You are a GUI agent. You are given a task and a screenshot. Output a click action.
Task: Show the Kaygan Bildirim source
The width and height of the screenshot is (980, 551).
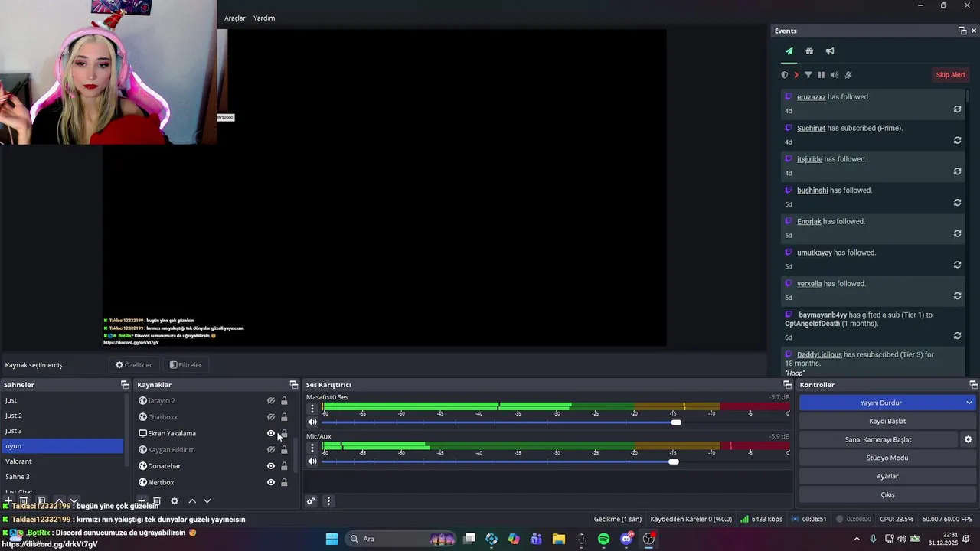(x=270, y=450)
